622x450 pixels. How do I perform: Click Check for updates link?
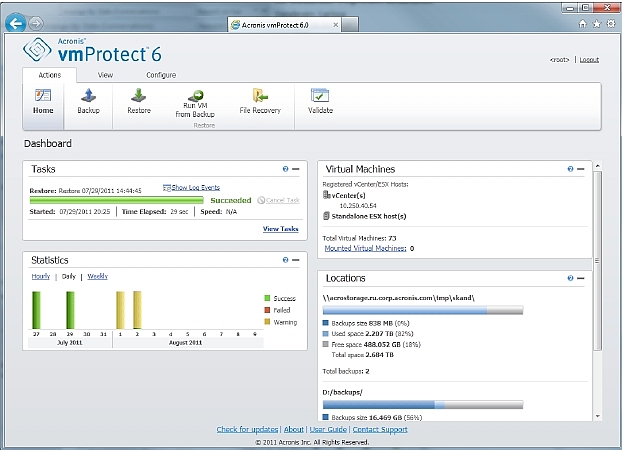click(247, 429)
